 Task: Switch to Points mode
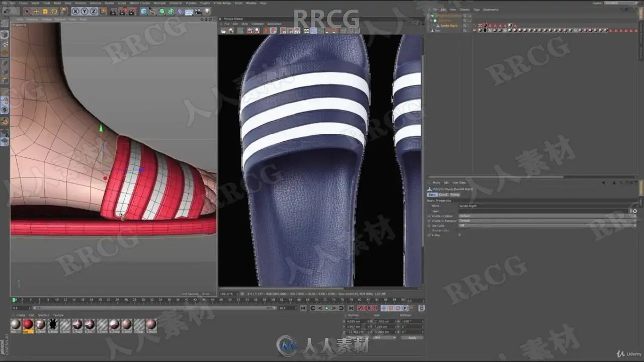[5, 62]
